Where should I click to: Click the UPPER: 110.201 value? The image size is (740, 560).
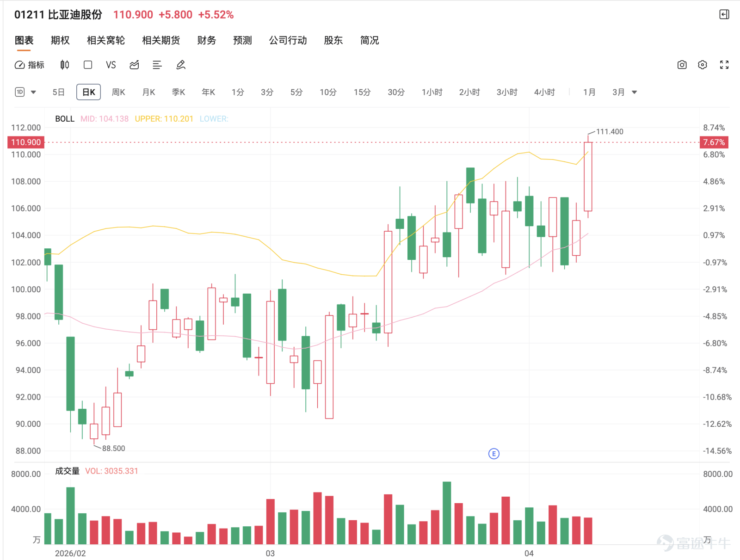(164, 119)
